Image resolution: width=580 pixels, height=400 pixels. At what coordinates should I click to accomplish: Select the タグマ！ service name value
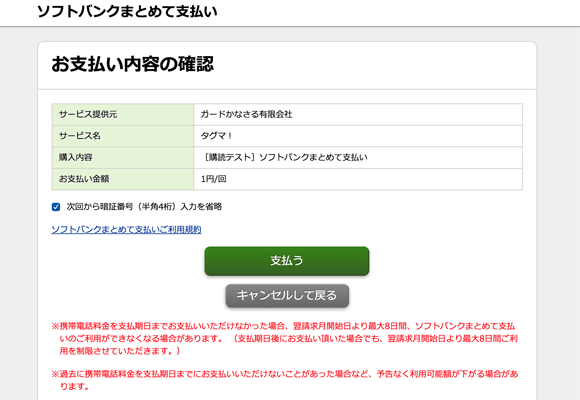coord(216,136)
